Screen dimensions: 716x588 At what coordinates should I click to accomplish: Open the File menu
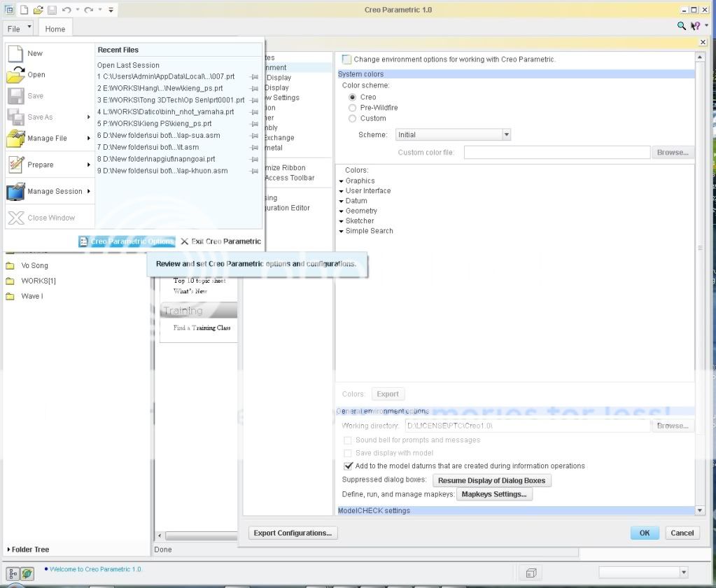pos(19,28)
